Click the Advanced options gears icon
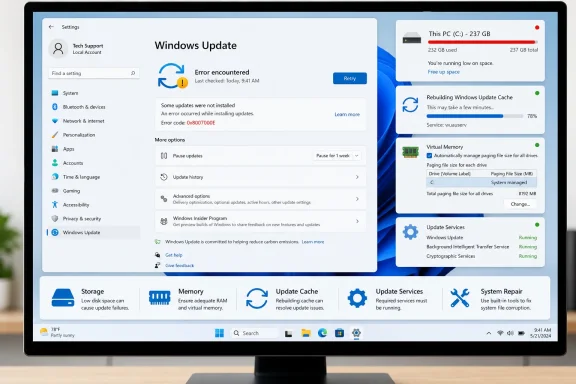Image resolution: width=576 pixels, height=384 pixels. click(164, 199)
